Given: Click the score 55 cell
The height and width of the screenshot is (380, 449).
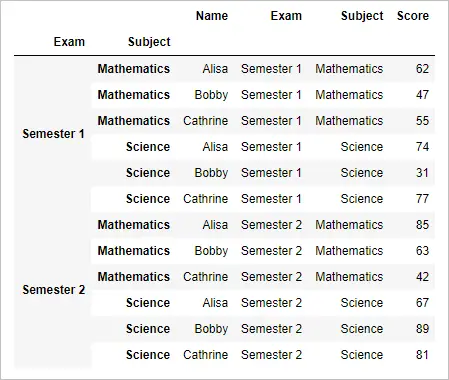Looking at the screenshot, I should tap(422, 121).
